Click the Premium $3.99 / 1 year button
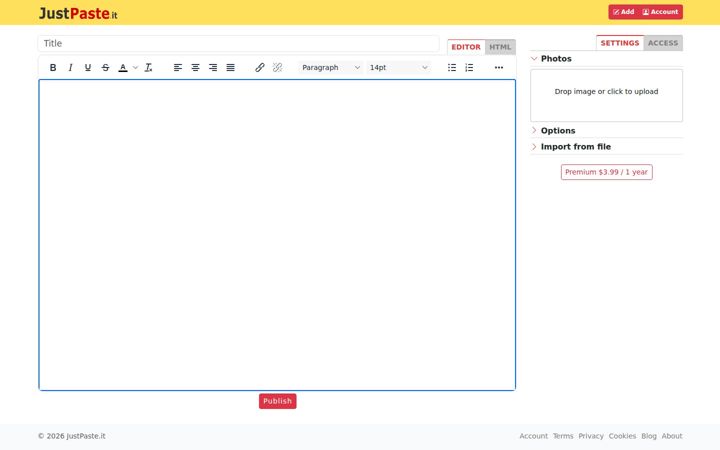Screen dimensions: 720x450 pos(606,172)
